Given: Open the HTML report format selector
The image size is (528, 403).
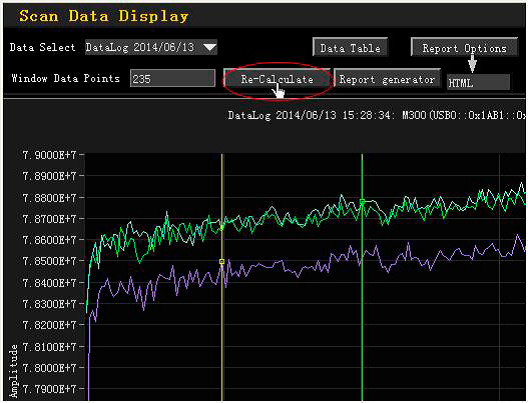Looking at the screenshot, I should click(478, 82).
